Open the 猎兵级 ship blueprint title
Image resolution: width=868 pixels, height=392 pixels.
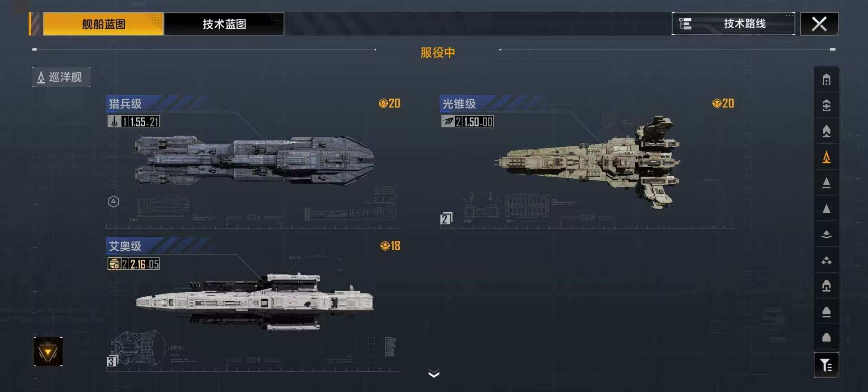pyautogui.click(x=125, y=104)
